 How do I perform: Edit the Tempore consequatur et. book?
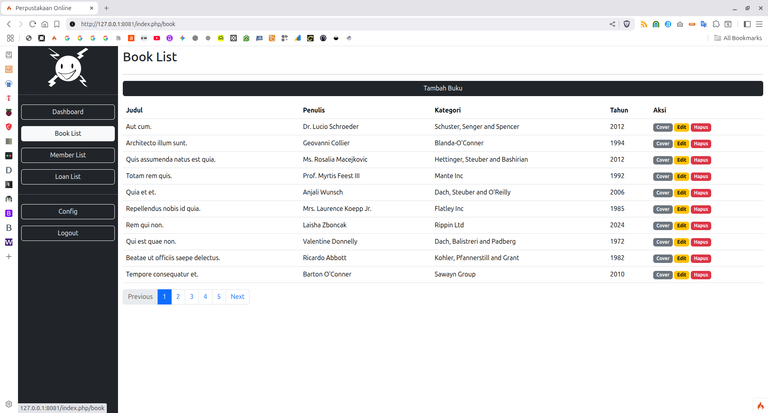pyautogui.click(x=681, y=275)
